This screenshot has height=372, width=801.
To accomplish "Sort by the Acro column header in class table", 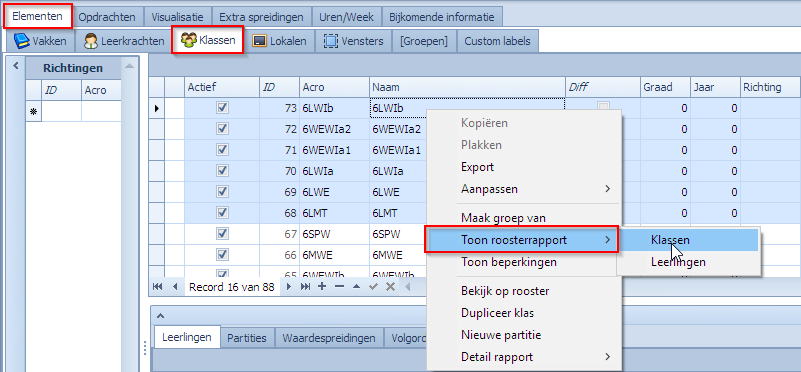I will pos(334,87).
